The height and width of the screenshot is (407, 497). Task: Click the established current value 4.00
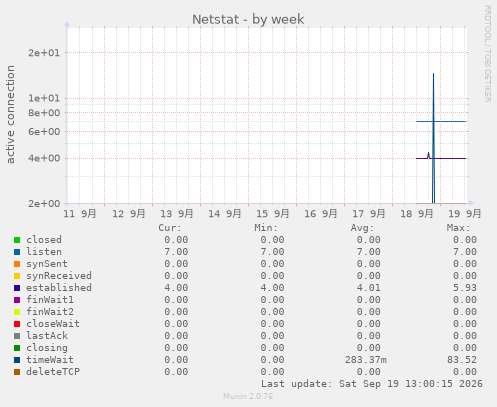click(x=176, y=288)
